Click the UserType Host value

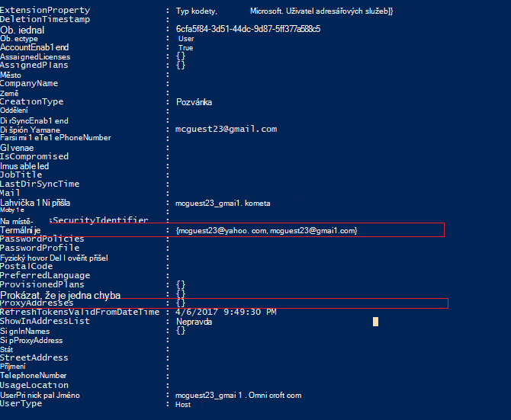(183, 405)
